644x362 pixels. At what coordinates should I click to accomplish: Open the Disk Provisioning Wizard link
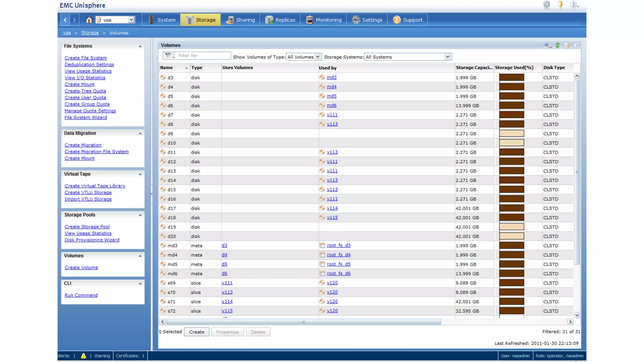[92, 240]
